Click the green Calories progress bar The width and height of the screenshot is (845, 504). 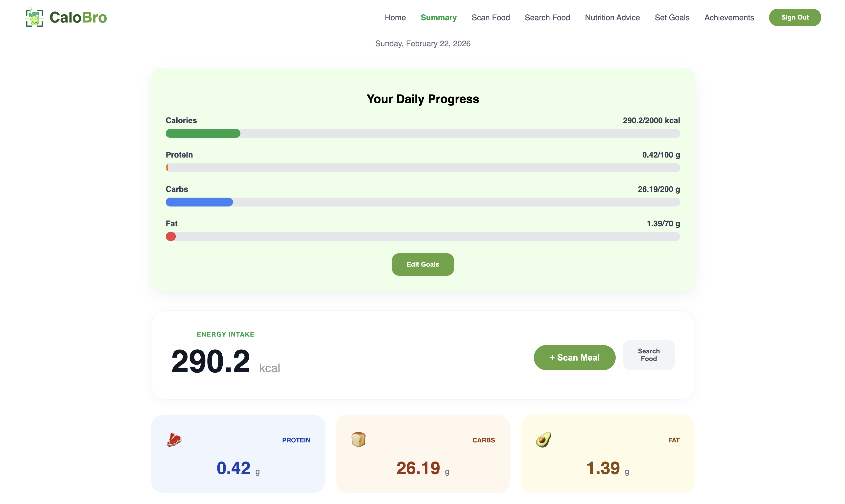(203, 134)
